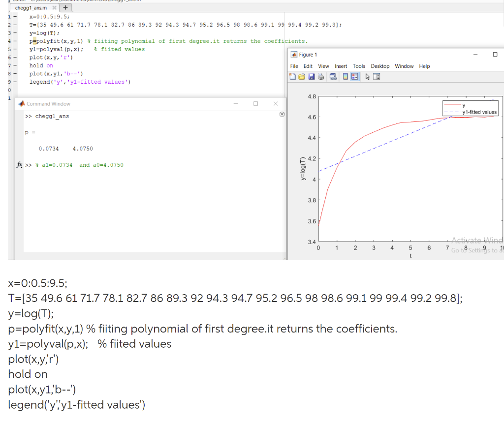This screenshot has width=504, height=425.
Task: Open the File menu in Figure 1
Action: click(x=294, y=66)
